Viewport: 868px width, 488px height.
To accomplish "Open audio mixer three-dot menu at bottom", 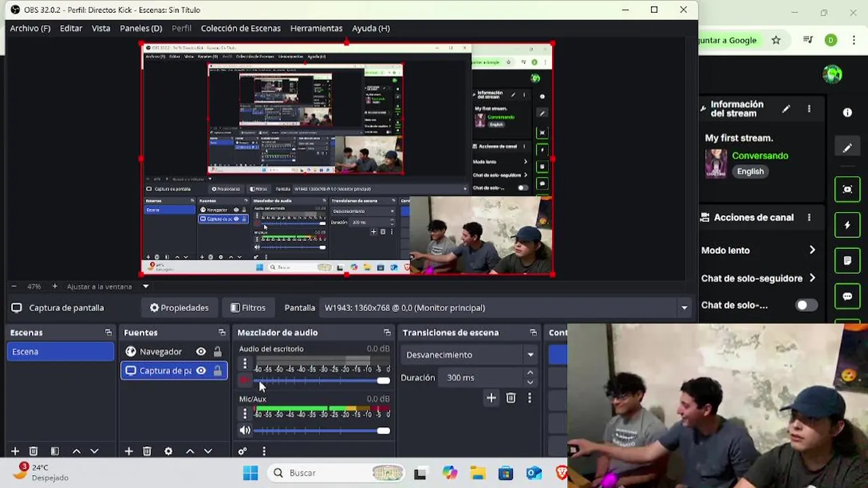I will (264, 451).
